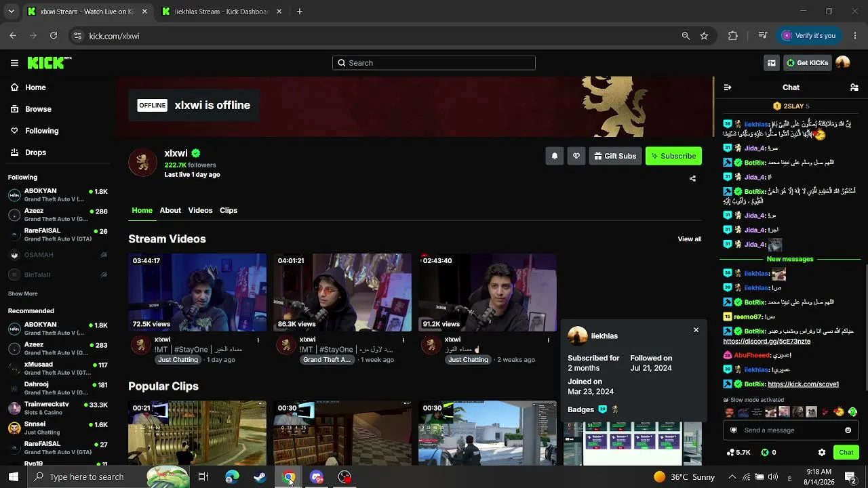This screenshot has height=488, width=868.
Task: Open options menu for the first stream video
Action: (258, 340)
